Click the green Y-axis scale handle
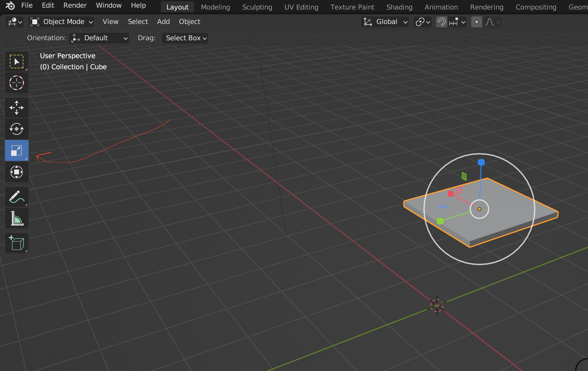Screen dimensions: 588x371 tap(440, 221)
